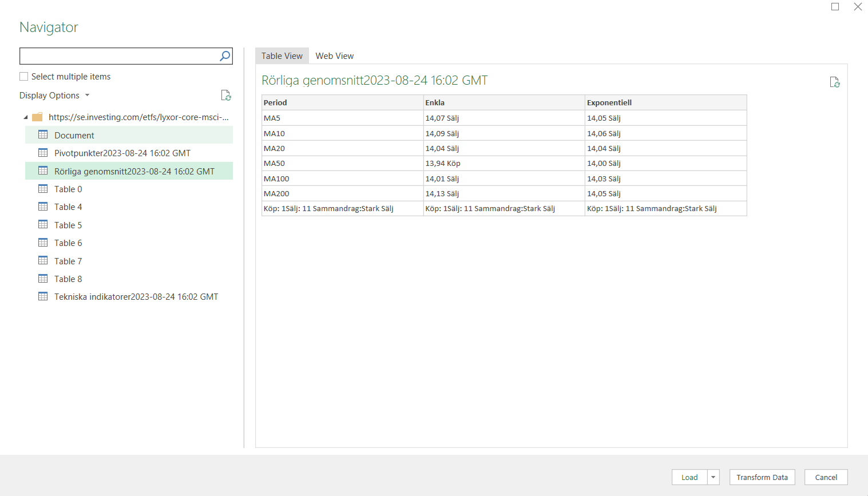Select the Document table icon
This screenshot has width=868, height=496.
[x=43, y=135]
